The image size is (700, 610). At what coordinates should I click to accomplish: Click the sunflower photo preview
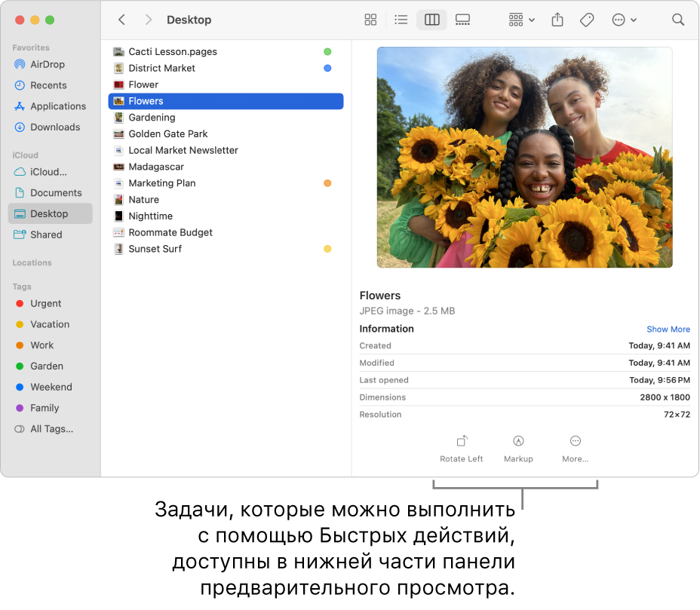pos(524,158)
